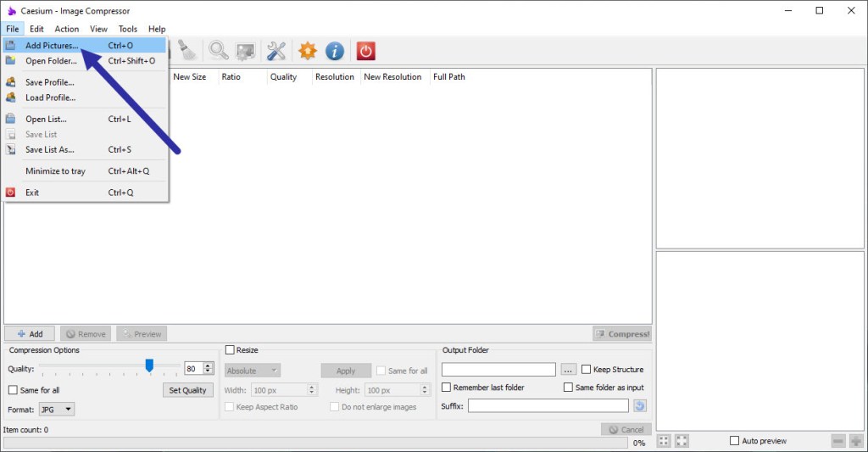Click the Cancel button
This screenshot has width=868, height=452.
pyautogui.click(x=626, y=429)
